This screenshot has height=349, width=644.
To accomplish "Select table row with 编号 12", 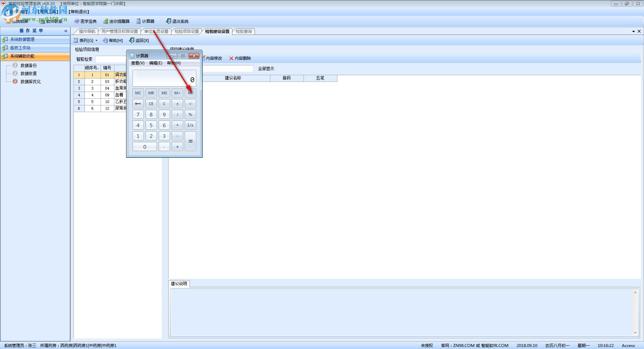I will (100, 108).
